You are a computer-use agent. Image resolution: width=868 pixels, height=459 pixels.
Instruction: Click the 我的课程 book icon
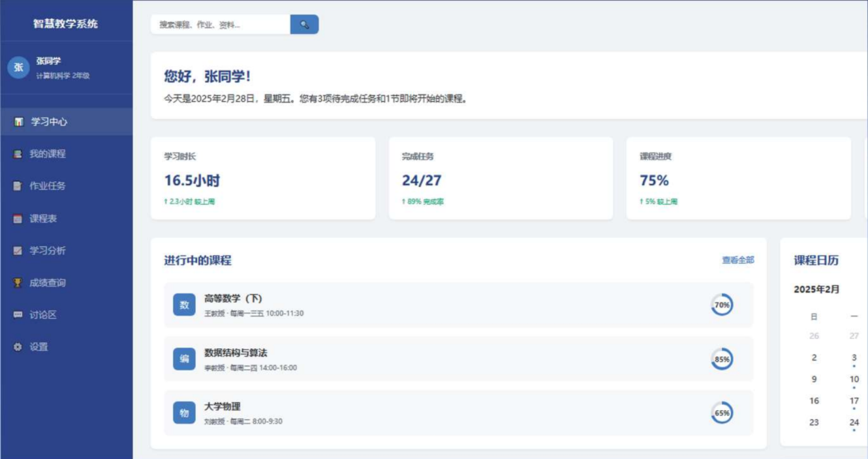18,154
